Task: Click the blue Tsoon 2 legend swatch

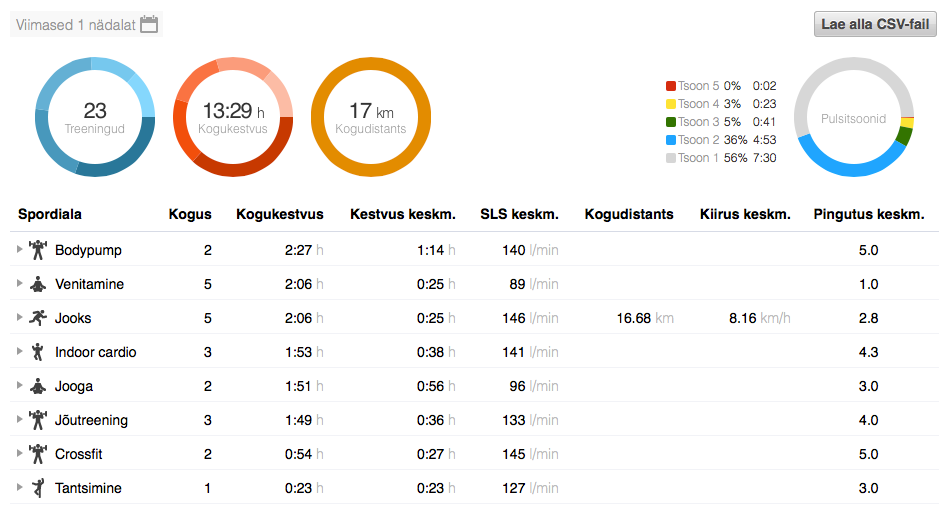Action: pyautogui.click(x=671, y=140)
